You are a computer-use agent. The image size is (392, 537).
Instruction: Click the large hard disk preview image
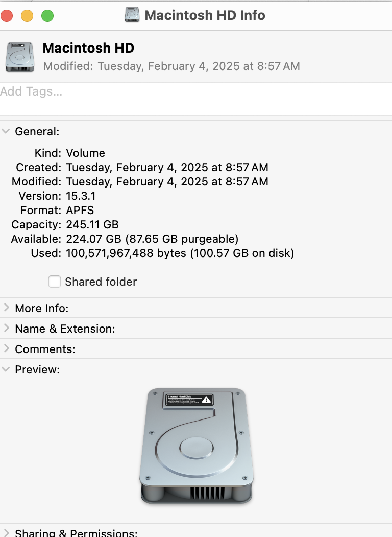click(x=196, y=446)
